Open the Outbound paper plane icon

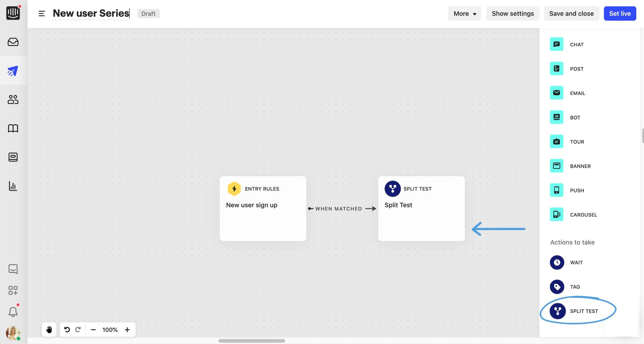(13, 71)
